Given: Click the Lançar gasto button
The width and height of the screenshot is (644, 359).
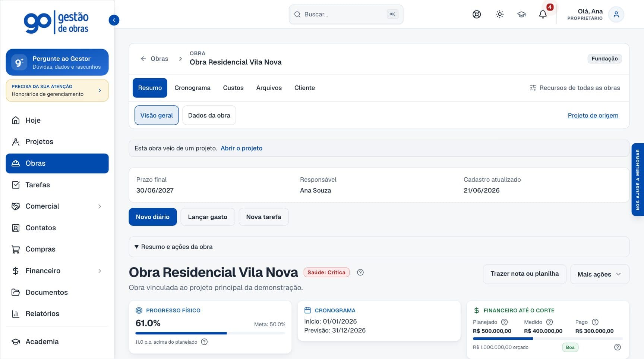Looking at the screenshot, I should coord(208,217).
